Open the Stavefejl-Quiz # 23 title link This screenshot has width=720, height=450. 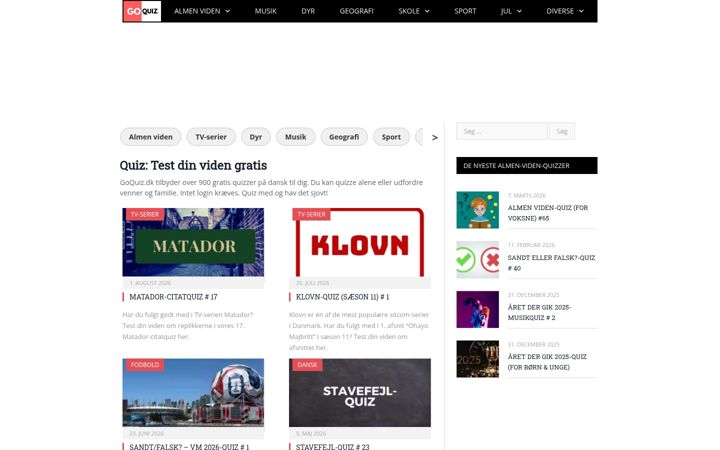pyautogui.click(x=332, y=447)
